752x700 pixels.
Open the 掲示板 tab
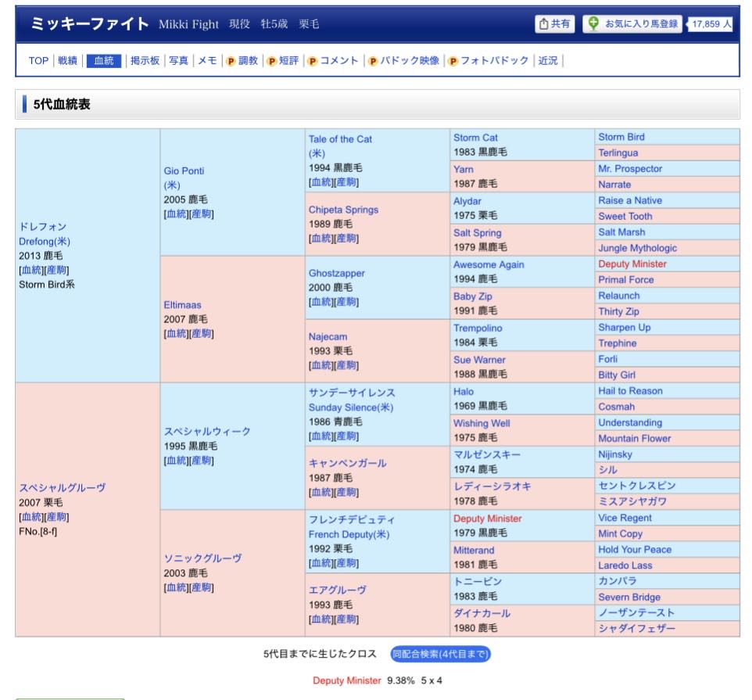pos(145,61)
